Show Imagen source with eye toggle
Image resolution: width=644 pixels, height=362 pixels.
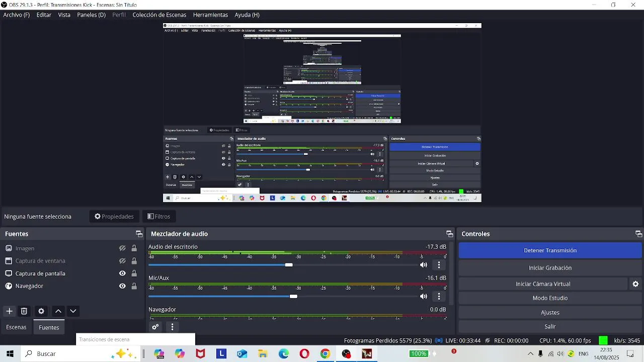pyautogui.click(x=122, y=248)
